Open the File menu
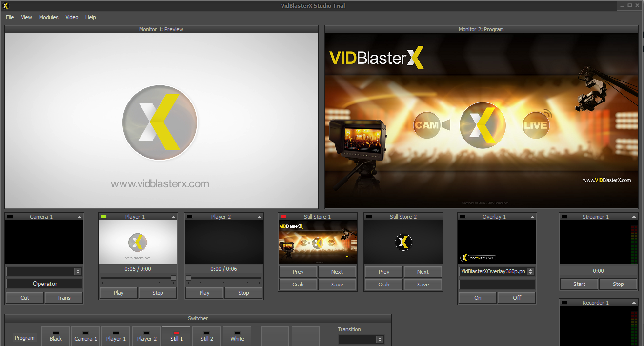The image size is (644, 346). [10, 17]
